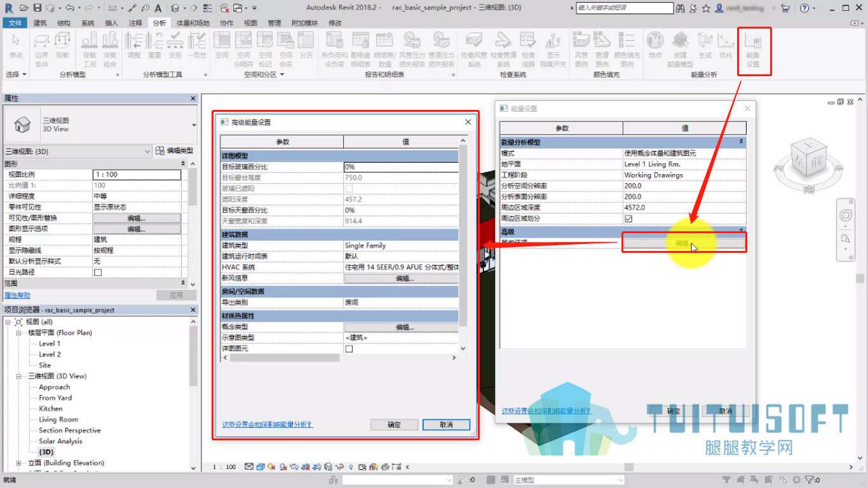Collapse the 视图 (all) tree node
This screenshot has width=868, height=488.
tap(8, 322)
